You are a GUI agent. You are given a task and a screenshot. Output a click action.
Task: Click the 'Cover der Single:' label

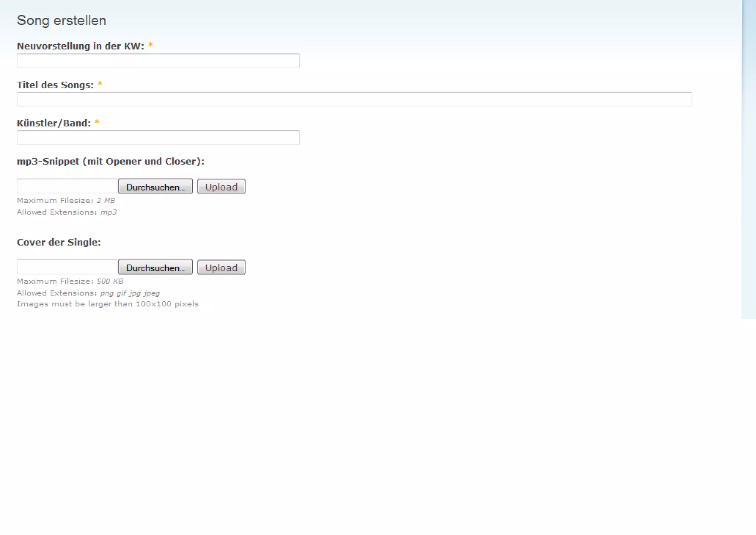coord(59,242)
